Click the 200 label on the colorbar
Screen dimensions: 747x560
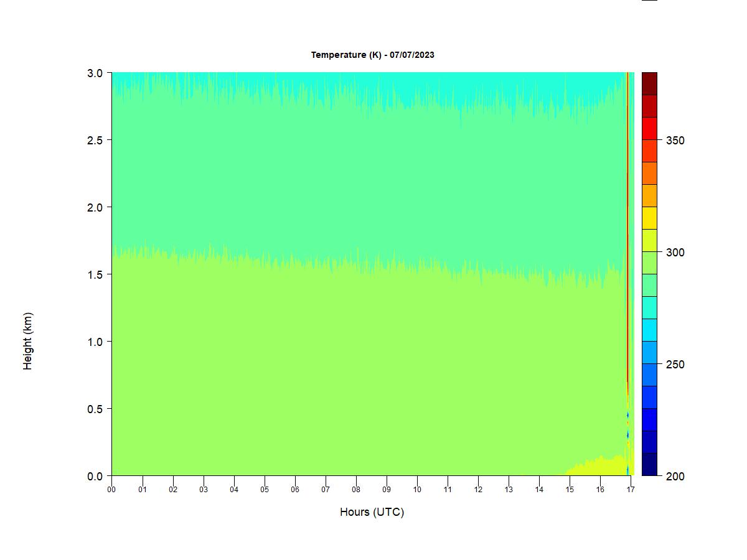675,477
